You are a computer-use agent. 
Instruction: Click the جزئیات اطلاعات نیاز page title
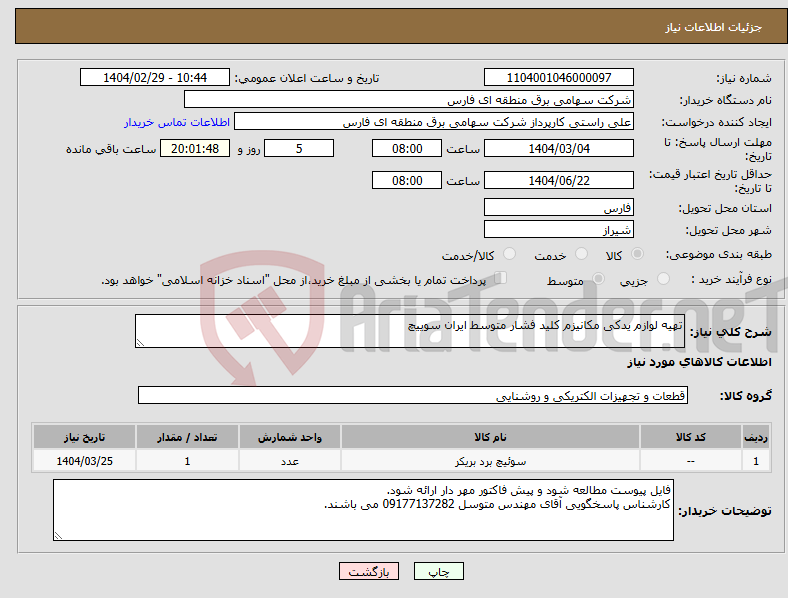pyautogui.click(x=714, y=27)
